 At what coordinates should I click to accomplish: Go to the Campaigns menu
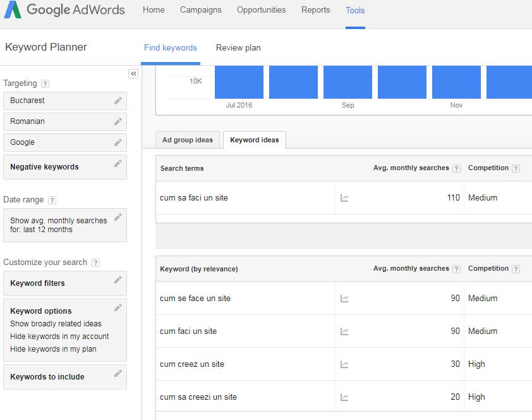click(200, 9)
